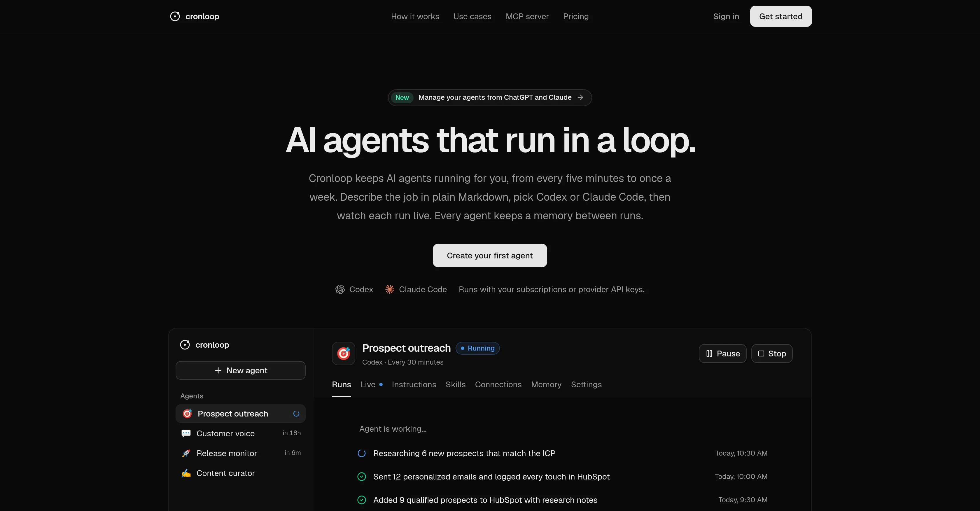Click the Sign in link

coord(726,16)
